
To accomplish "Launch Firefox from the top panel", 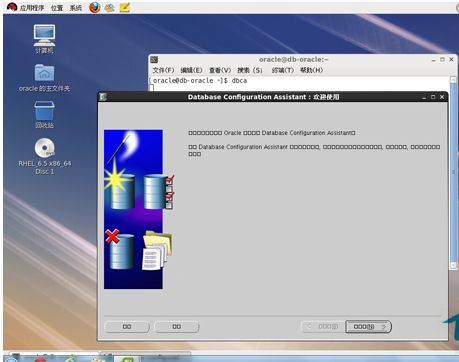I will coord(95,7).
